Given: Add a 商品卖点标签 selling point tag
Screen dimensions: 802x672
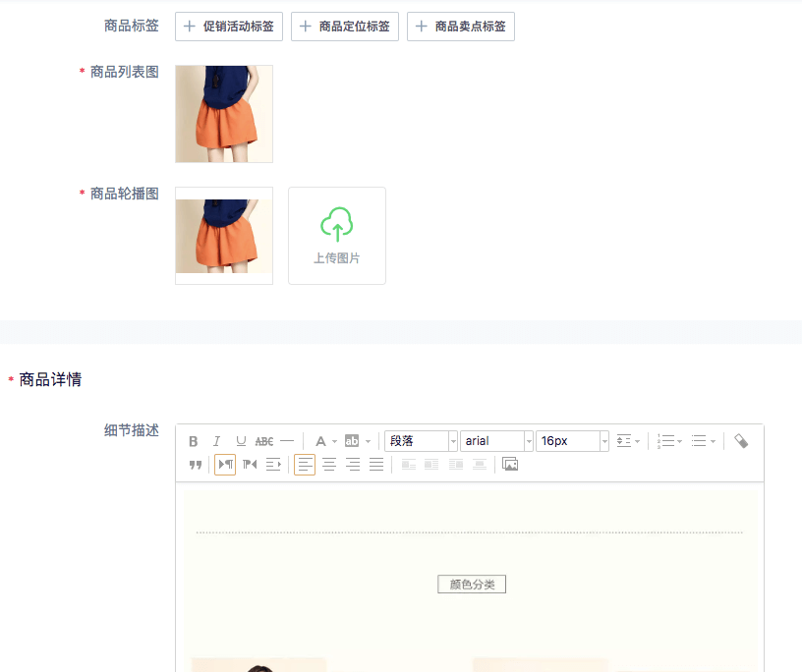Looking at the screenshot, I should 461,27.
